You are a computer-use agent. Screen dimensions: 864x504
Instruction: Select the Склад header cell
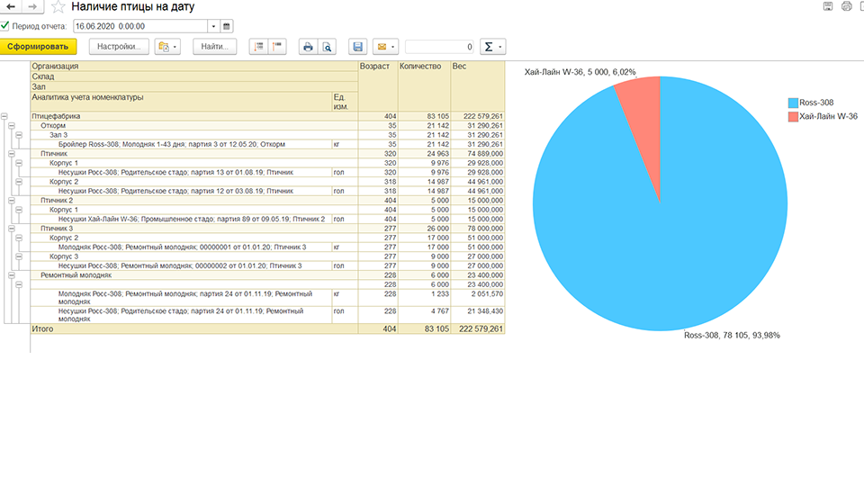click(194, 76)
